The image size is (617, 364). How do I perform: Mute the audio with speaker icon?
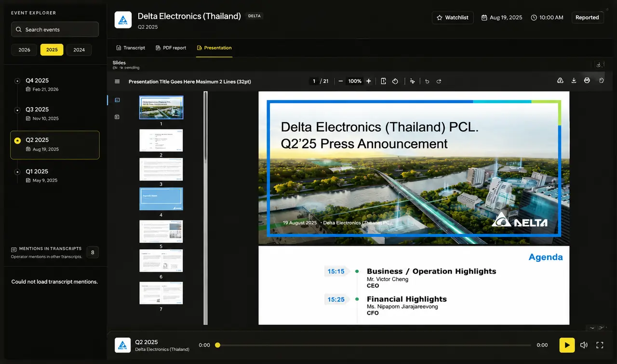click(584, 345)
